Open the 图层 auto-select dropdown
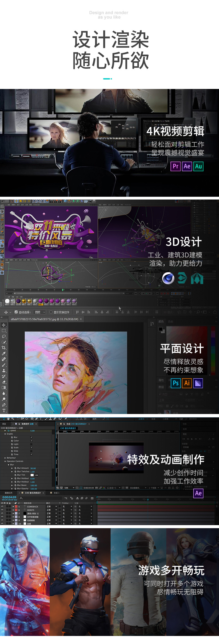 click(x=40, y=312)
